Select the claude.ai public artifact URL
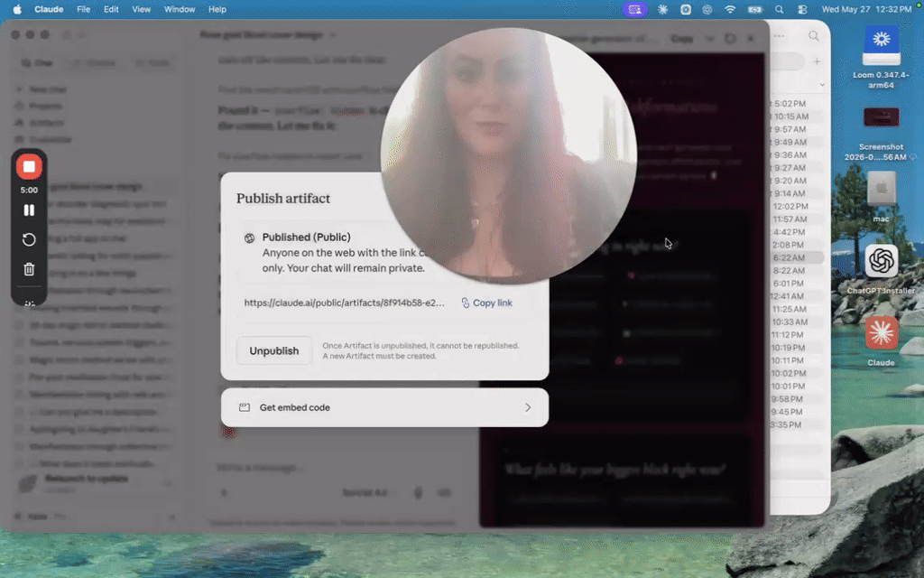This screenshot has height=578, width=924. pos(344,303)
